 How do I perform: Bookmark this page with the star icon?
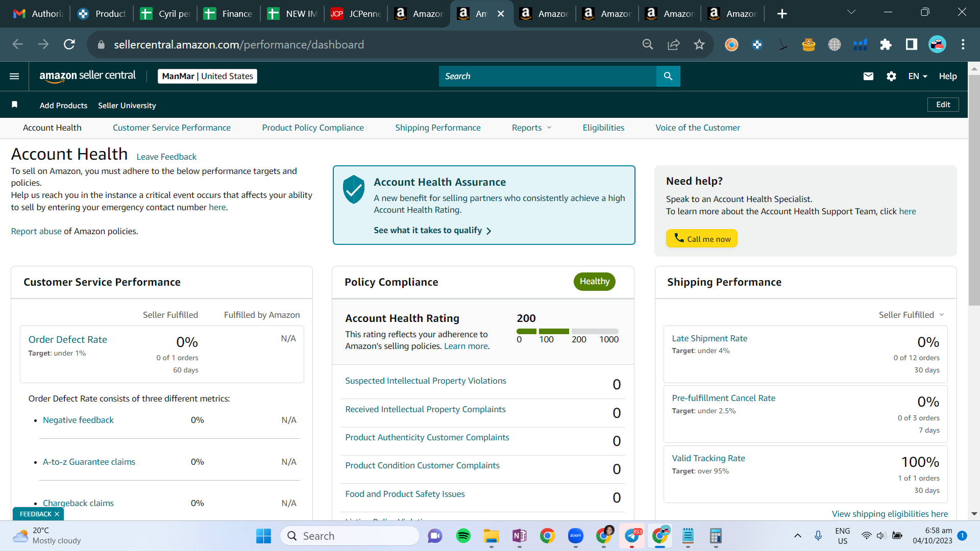click(699, 45)
